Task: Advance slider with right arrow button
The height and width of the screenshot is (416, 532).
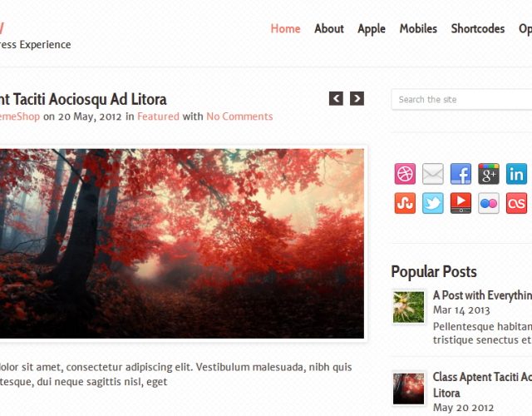Action: click(x=357, y=98)
